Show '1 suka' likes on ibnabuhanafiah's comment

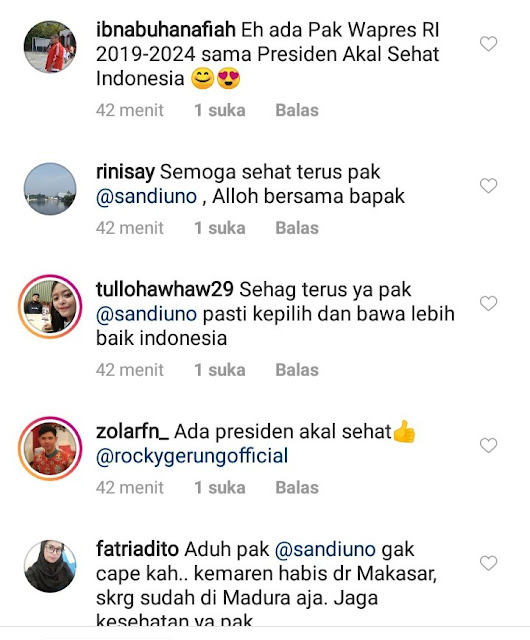(x=220, y=110)
